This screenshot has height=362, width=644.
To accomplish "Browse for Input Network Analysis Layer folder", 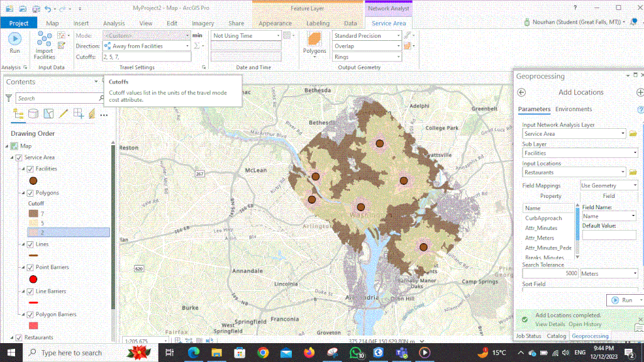I will pyautogui.click(x=633, y=134).
